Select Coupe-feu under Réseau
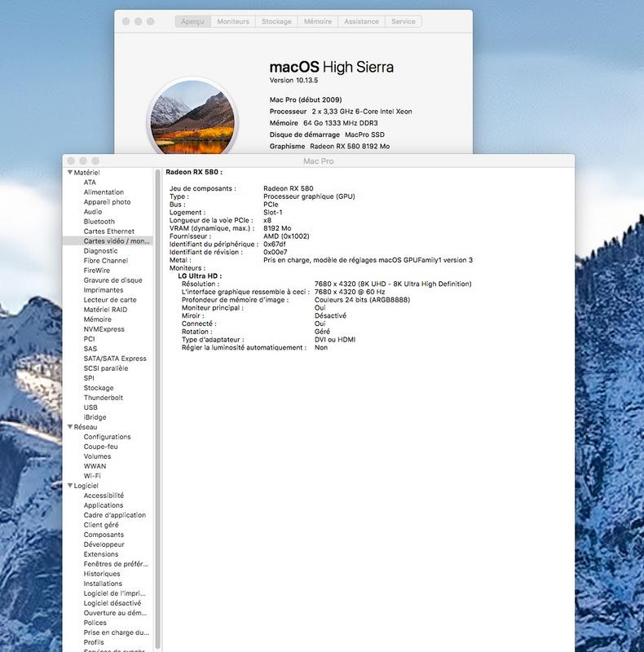This screenshot has height=652, width=644. (100, 446)
